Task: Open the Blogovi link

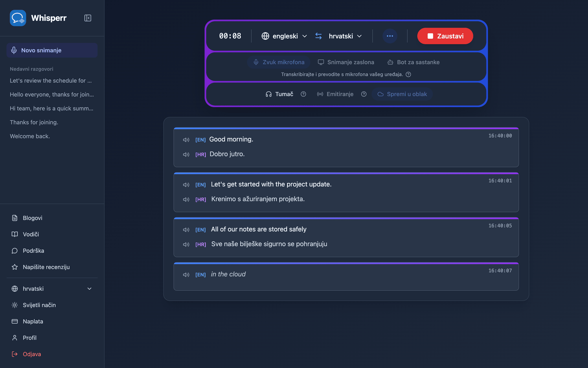Action: (52, 218)
